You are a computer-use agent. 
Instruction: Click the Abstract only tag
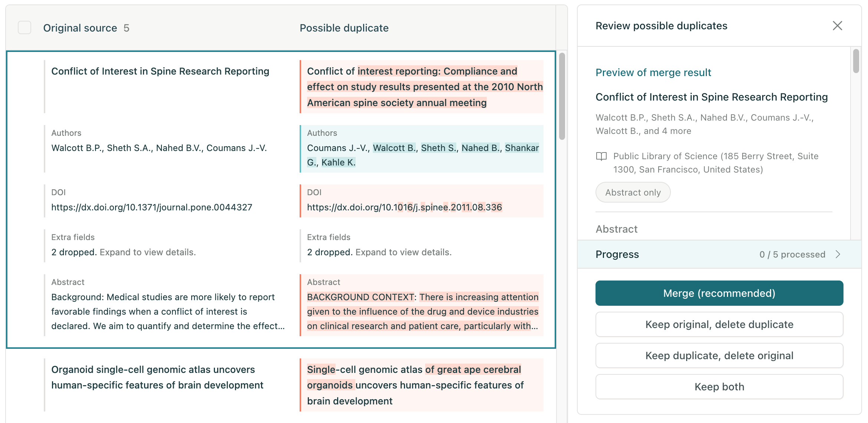click(x=633, y=193)
